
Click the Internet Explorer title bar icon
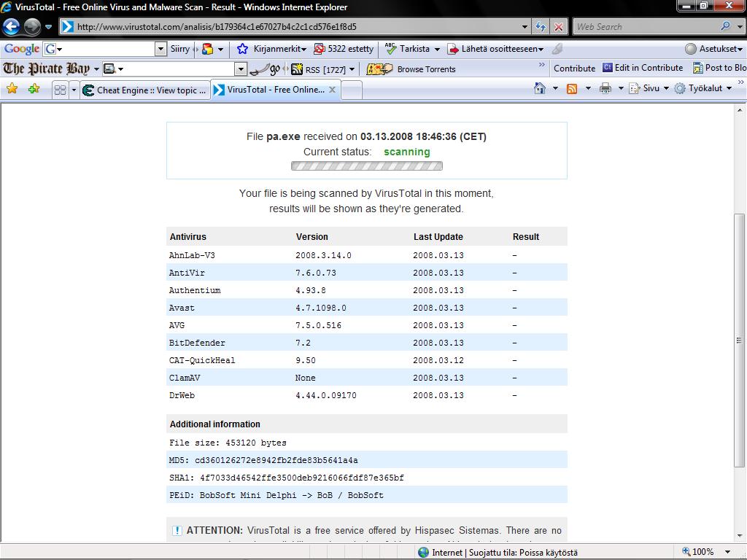7,7
